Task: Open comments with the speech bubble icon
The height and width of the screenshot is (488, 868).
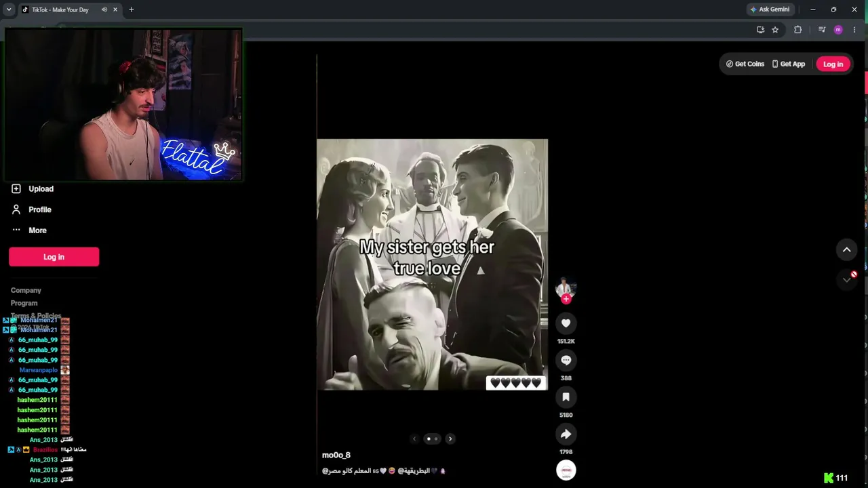Action: tap(566, 360)
